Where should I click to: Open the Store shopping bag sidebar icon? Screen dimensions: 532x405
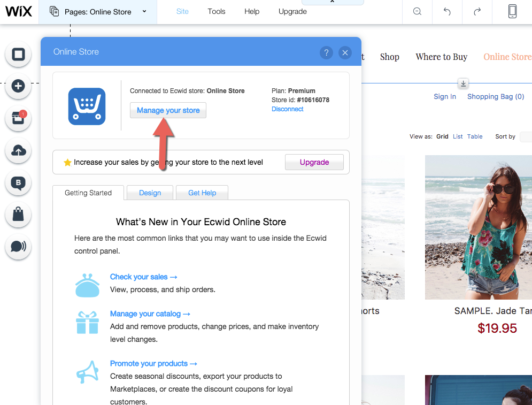[x=18, y=215]
